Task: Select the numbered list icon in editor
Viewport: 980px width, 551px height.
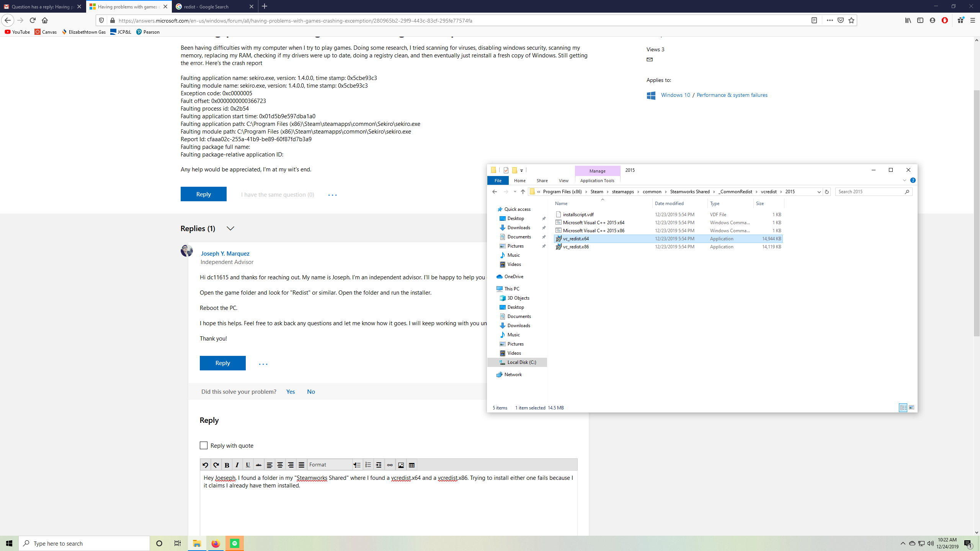Action: pyautogui.click(x=368, y=465)
